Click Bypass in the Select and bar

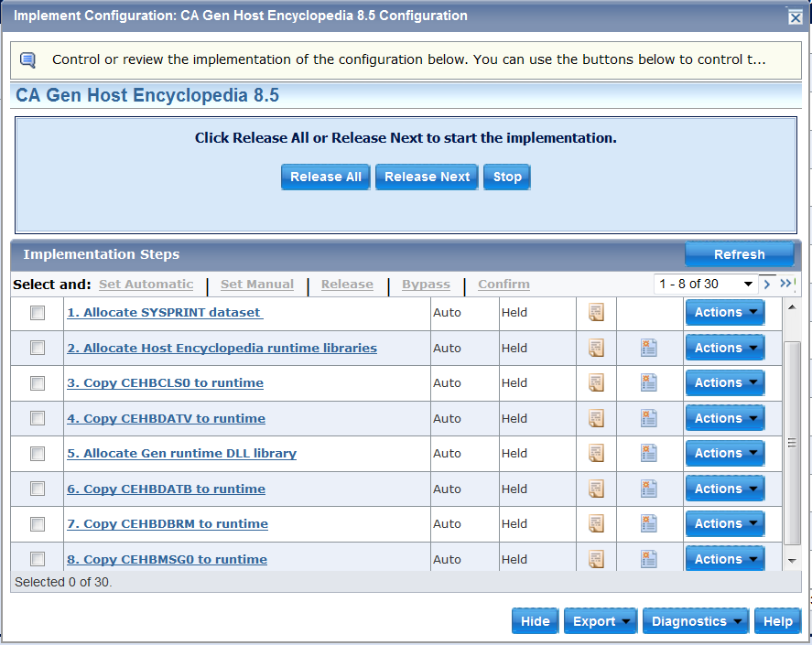[x=426, y=285]
